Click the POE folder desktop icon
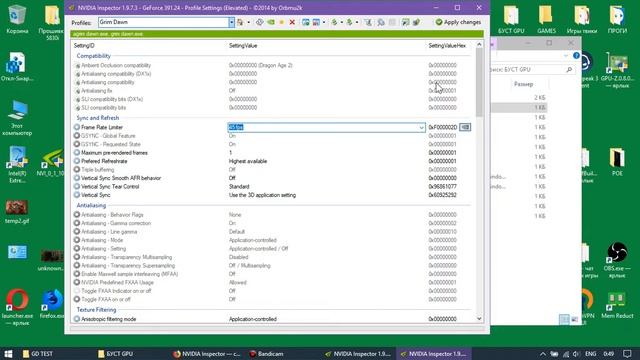 pyautogui.click(x=617, y=162)
